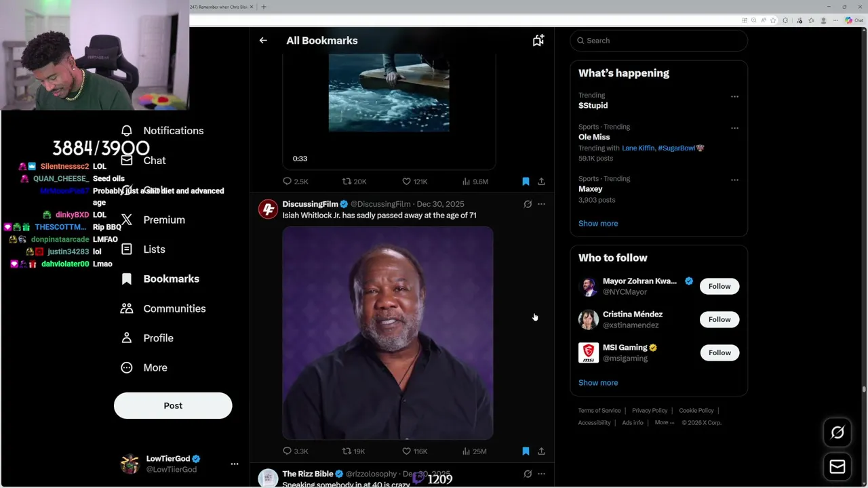
Task: Expand footer More options
Action: 665,423
